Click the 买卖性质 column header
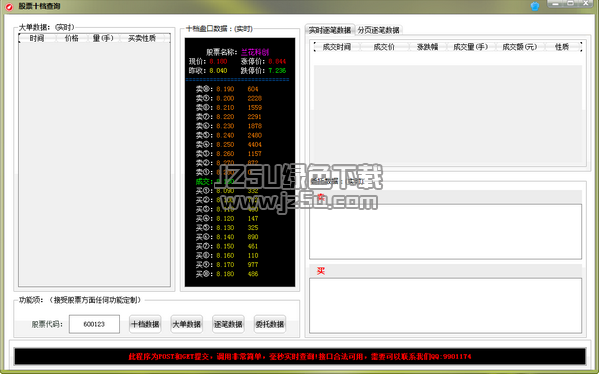 (142, 38)
